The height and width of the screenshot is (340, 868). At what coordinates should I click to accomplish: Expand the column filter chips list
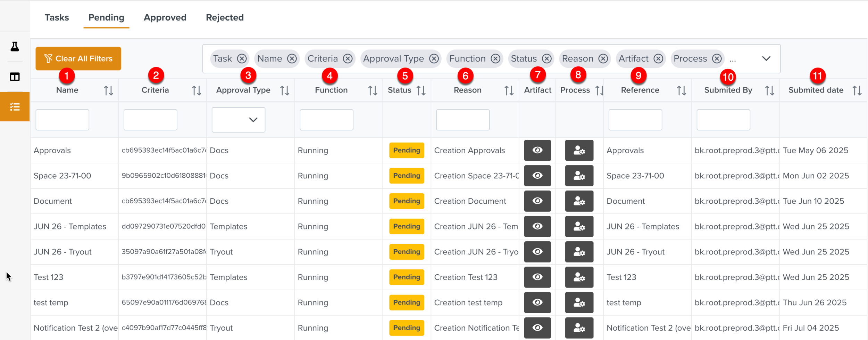766,59
